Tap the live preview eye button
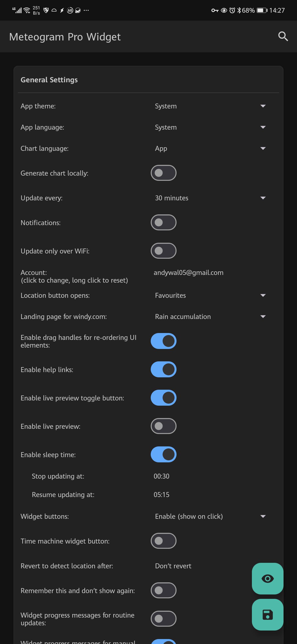 click(268, 578)
